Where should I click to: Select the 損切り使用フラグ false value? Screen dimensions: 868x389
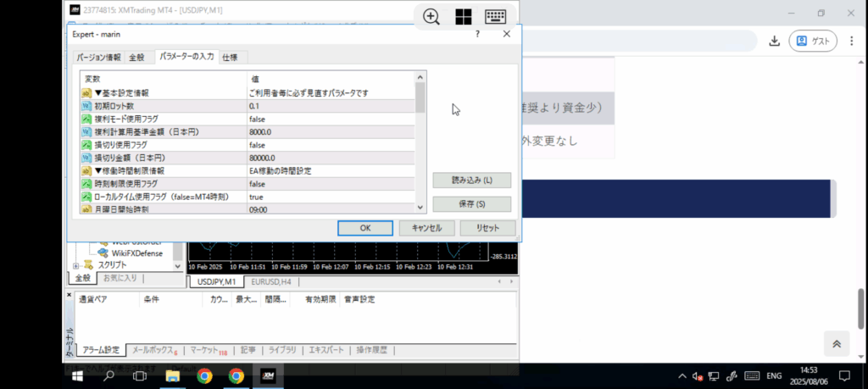click(256, 145)
